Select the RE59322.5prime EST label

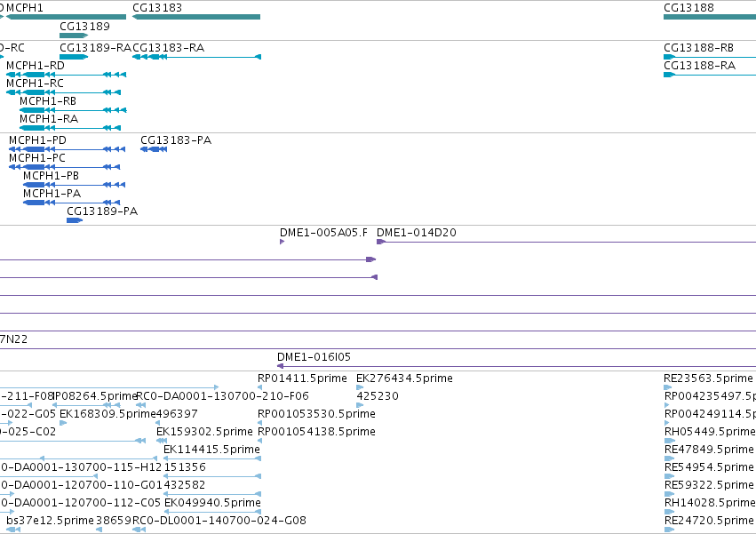(x=709, y=486)
